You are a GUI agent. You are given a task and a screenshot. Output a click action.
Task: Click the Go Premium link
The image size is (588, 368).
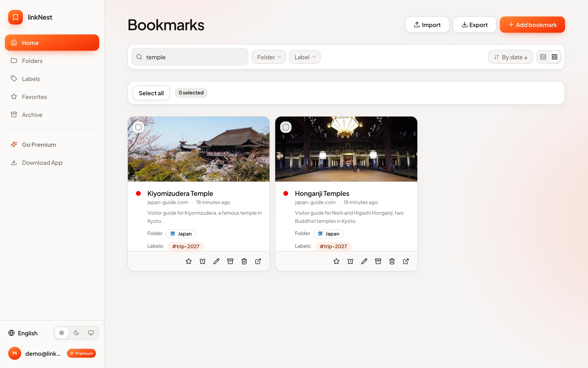pos(52,145)
